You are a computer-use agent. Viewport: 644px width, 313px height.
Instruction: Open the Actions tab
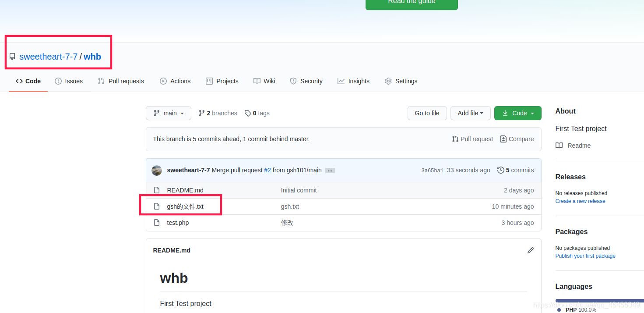tap(175, 81)
